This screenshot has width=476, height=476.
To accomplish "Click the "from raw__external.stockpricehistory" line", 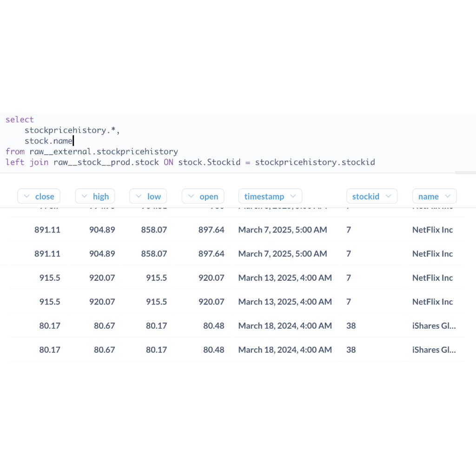I will click(92, 152).
